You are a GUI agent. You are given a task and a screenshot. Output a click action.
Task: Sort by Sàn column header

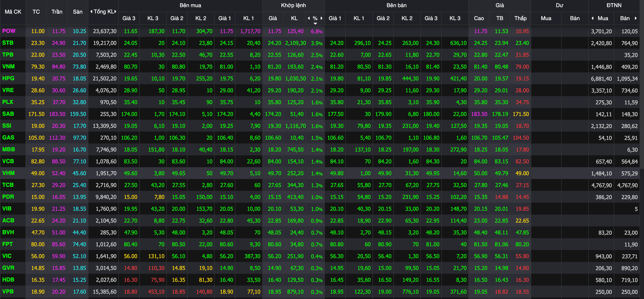pyautogui.click(x=78, y=12)
